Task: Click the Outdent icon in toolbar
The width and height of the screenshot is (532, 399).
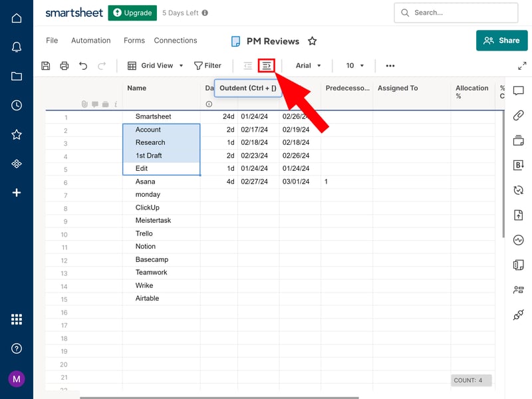Action: [248, 65]
